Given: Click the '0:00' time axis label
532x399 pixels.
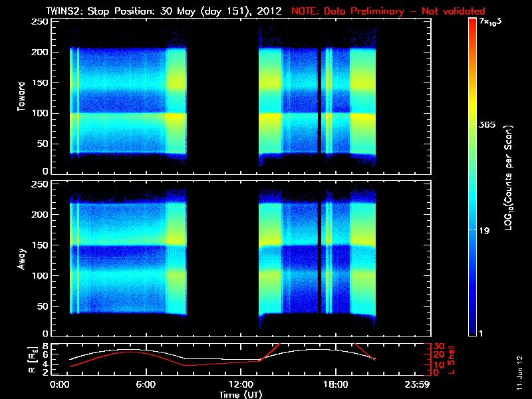Looking at the screenshot, I should (x=60, y=385).
